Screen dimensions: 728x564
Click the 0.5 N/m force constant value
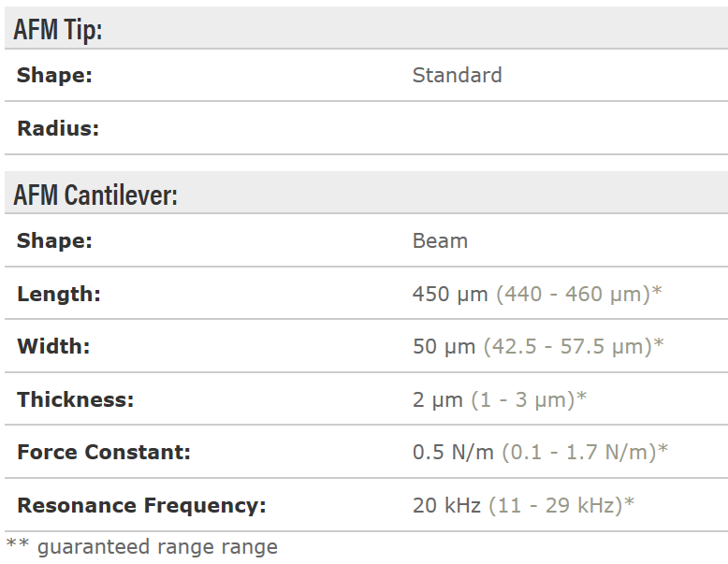pyautogui.click(x=454, y=453)
